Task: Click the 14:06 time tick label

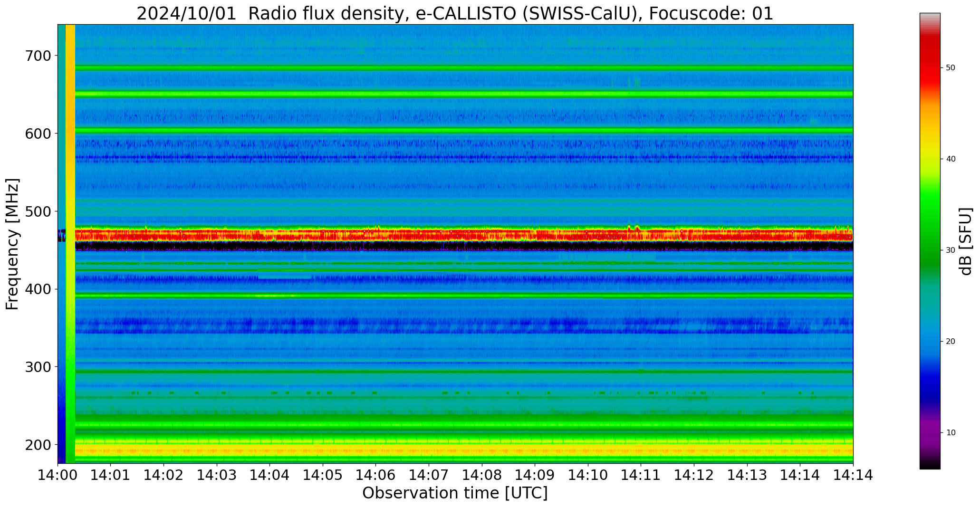Action: click(376, 475)
